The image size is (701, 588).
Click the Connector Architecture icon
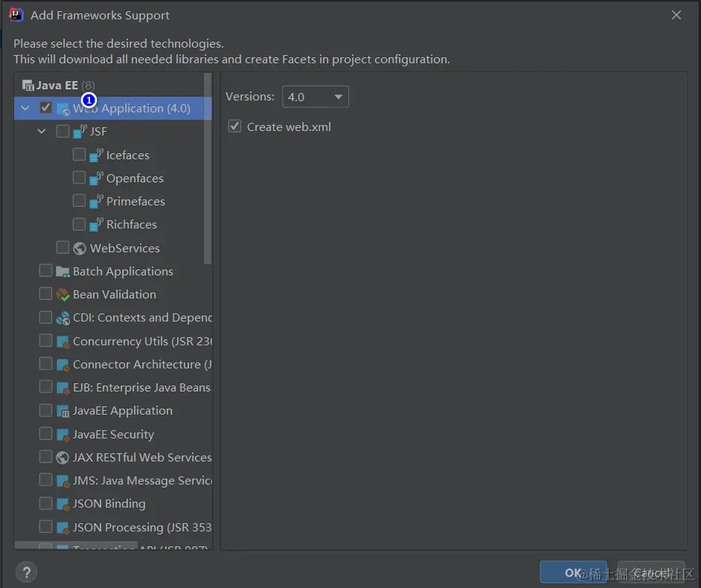click(x=63, y=365)
